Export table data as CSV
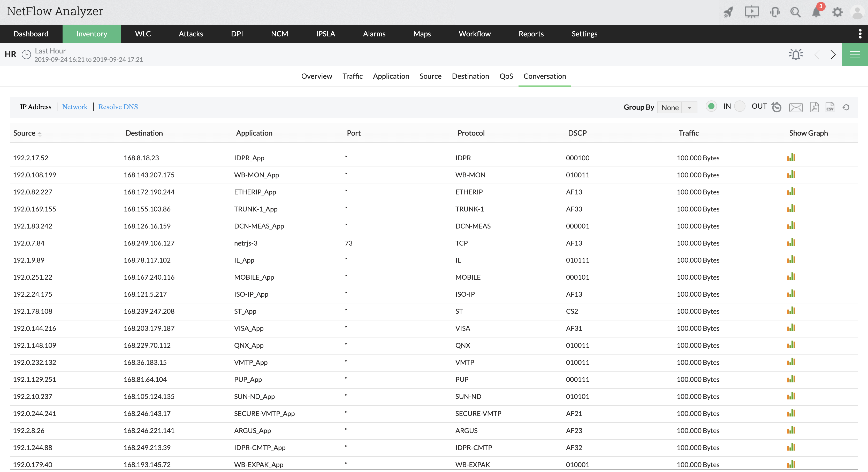Viewport: 868px width, 472px height. pos(829,107)
